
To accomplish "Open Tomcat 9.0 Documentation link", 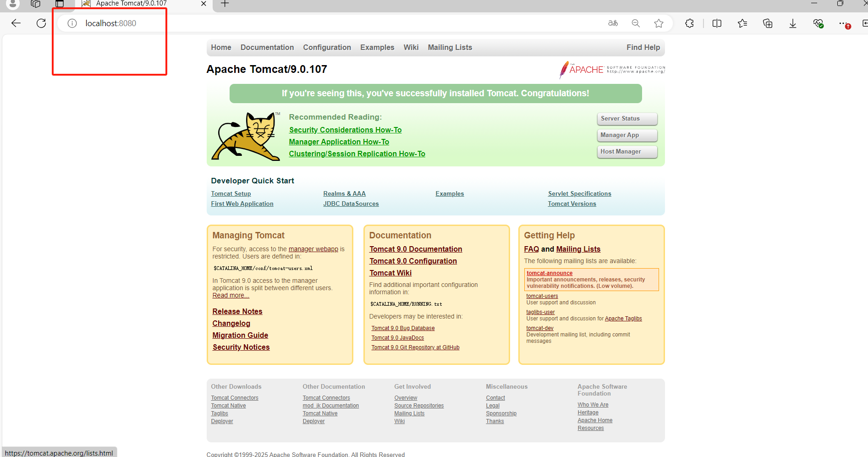I will click(x=416, y=249).
